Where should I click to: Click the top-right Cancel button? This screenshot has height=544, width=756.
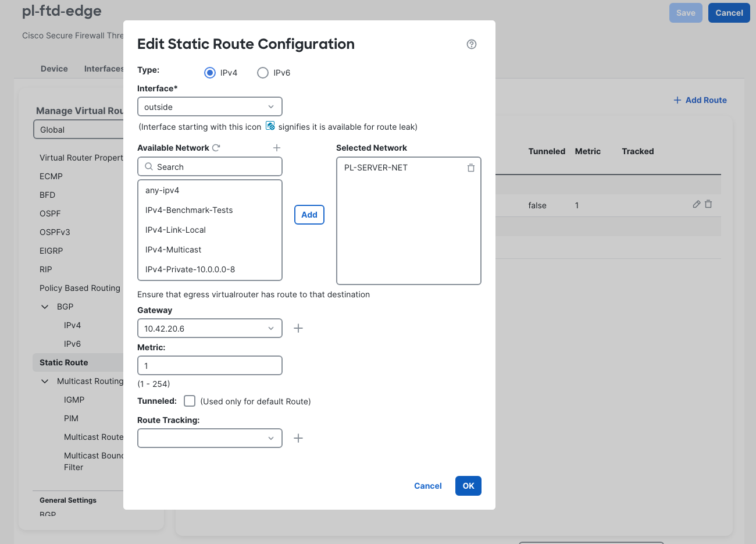(729, 13)
